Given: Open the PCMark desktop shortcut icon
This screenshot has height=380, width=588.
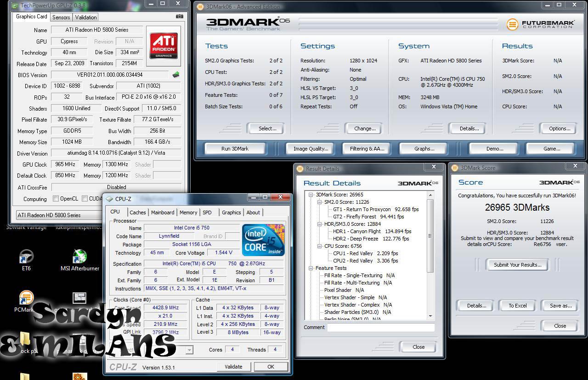Looking at the screenshot, I should [x=26, y=298].
